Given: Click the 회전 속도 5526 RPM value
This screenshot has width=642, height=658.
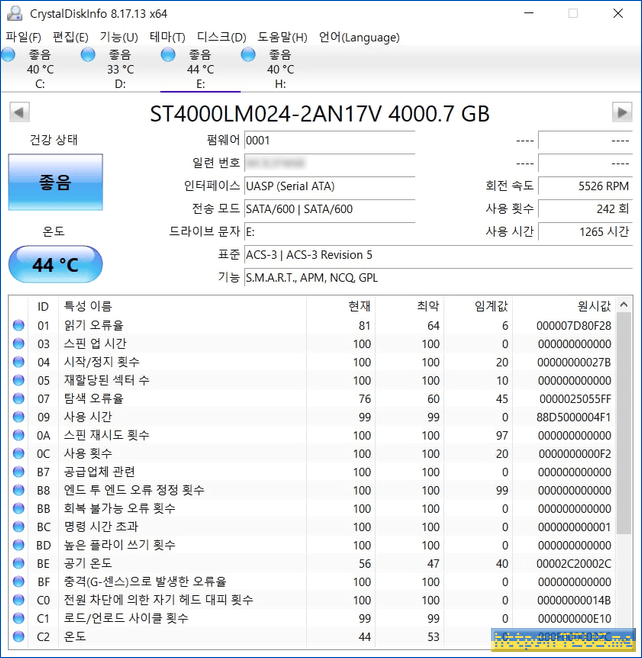Looking at the screenshot, I should tap(585, 186).
